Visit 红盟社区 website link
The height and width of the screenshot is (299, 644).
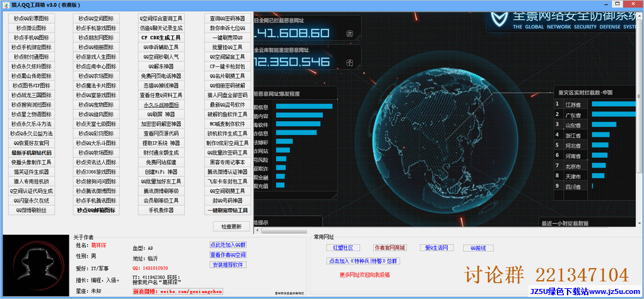click(343, 248)
